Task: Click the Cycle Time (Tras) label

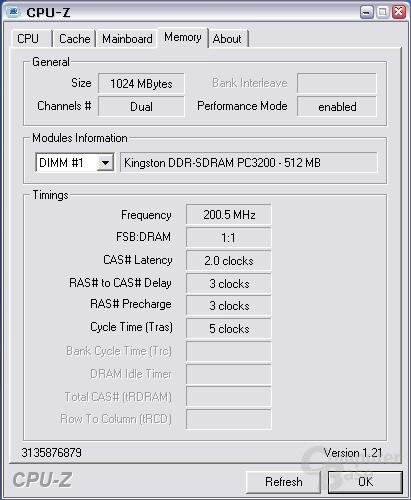Action: coord(131,327)
